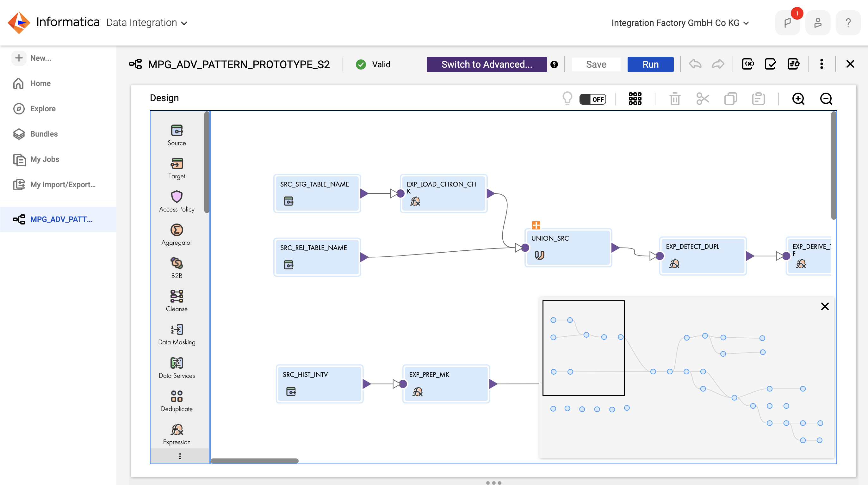Click the validate mapping checkmark icon

[x=770, y=64]
